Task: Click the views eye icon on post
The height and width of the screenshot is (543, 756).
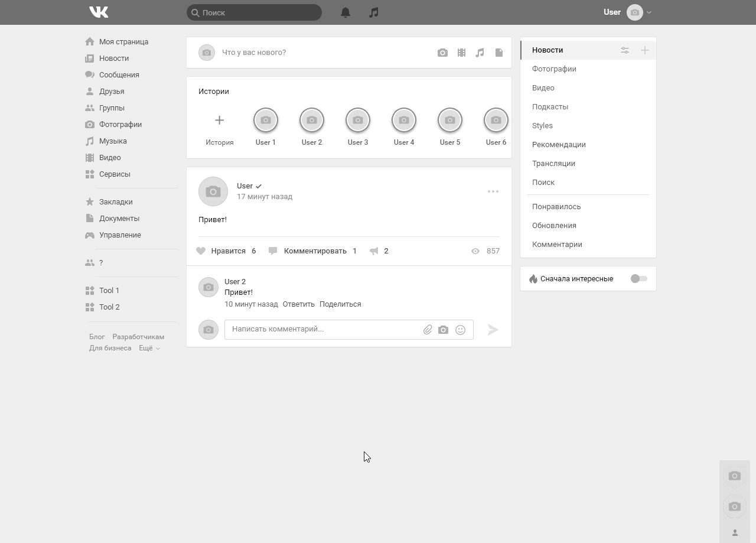Action: pyautogui.click(x=475, y=251)
